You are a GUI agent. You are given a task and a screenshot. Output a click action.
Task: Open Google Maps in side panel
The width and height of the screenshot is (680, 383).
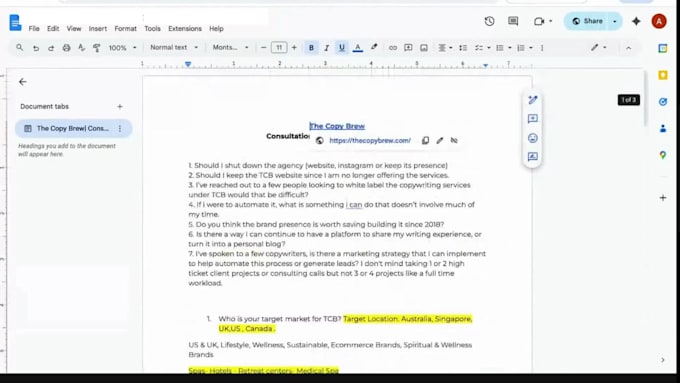tap(663, 155)
